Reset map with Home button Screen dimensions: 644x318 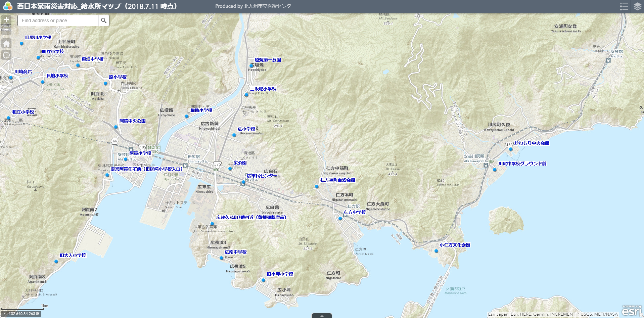point(6,43)
